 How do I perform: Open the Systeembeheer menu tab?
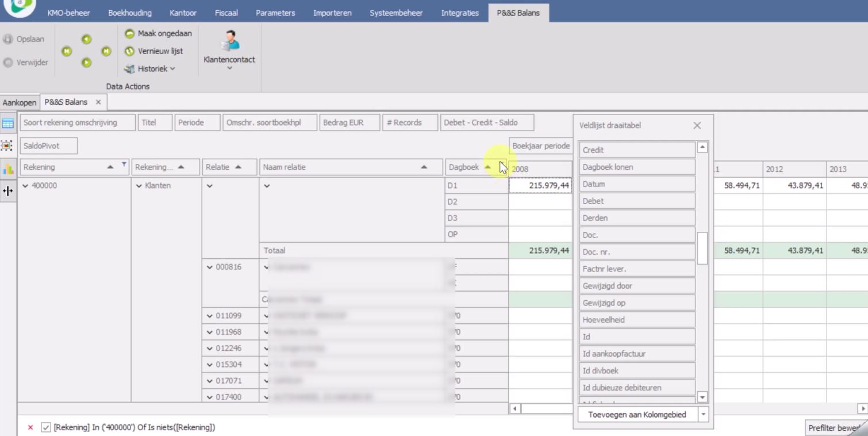point(396,13)
